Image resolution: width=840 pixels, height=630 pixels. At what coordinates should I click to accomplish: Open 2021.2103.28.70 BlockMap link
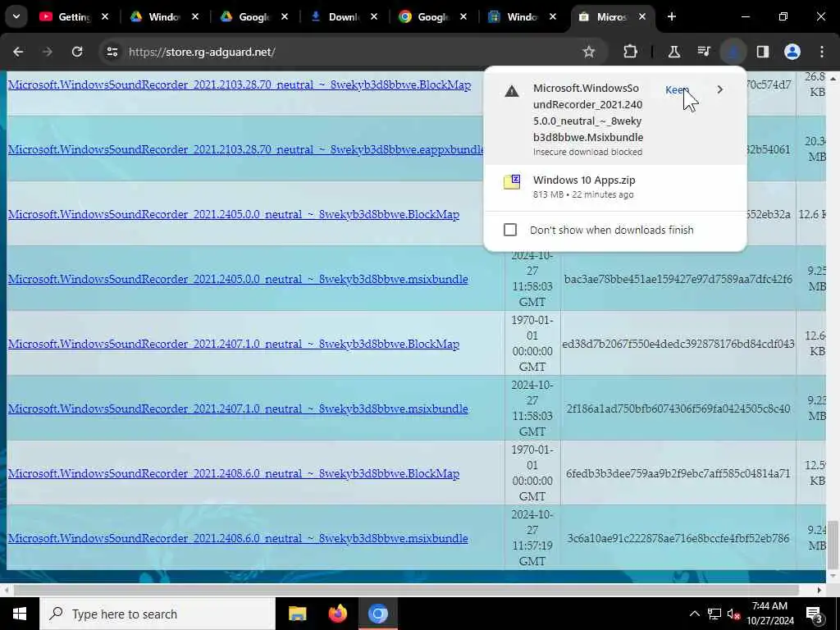240,84
